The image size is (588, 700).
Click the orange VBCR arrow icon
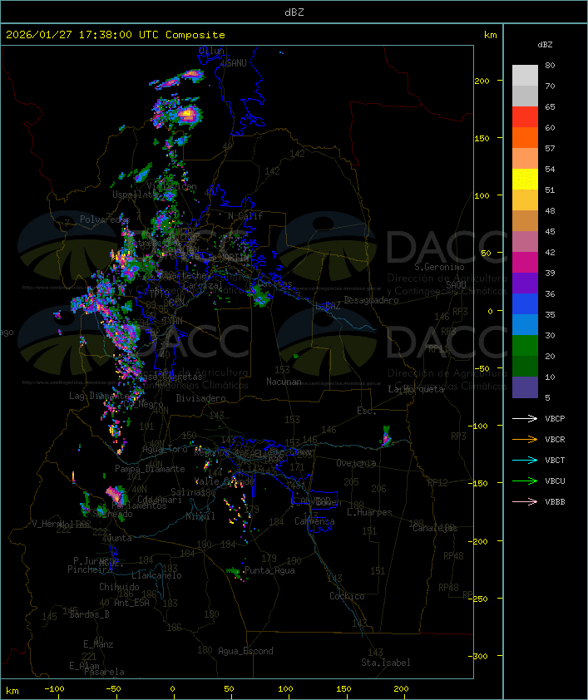coord(525,439)
